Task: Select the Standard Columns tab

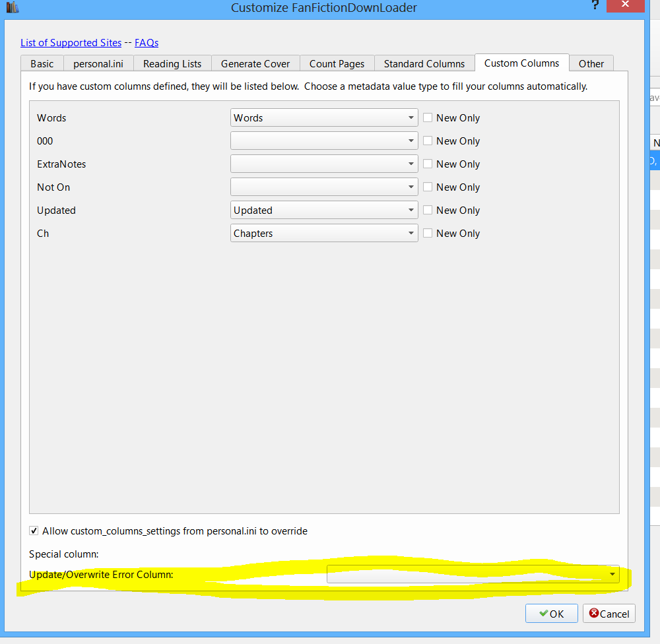Action: [424, 63]
